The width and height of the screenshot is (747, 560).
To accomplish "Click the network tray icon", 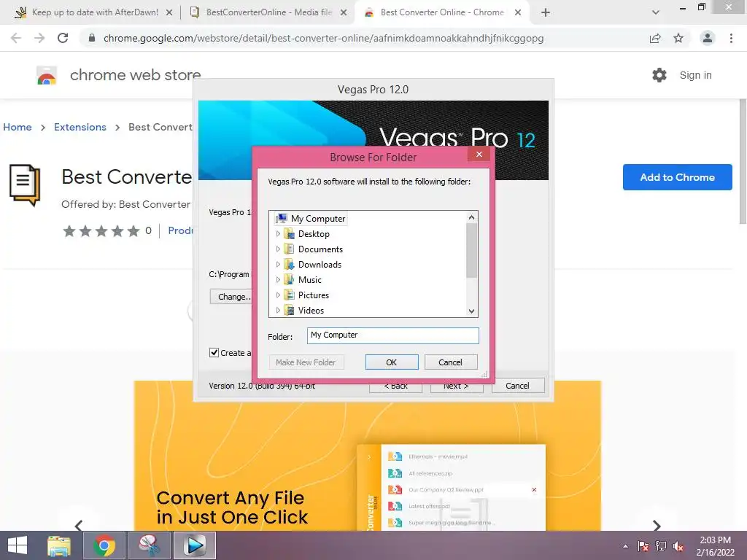I will [x=661, y=546].
